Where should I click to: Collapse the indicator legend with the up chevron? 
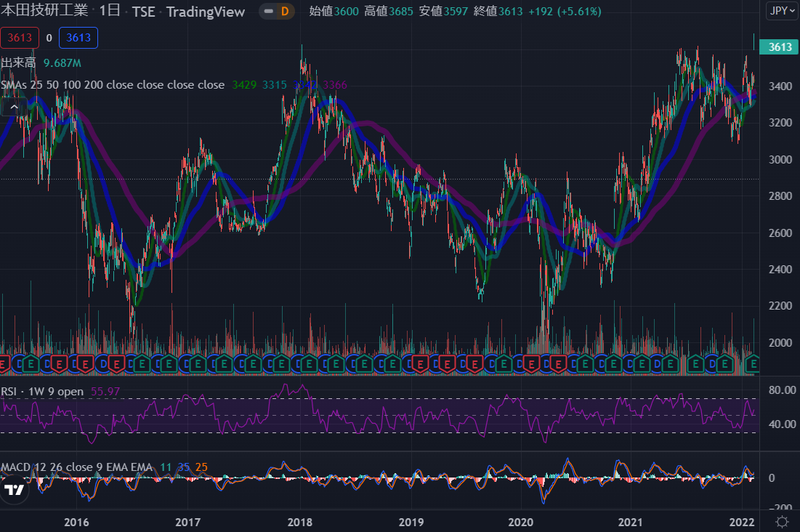15,108
